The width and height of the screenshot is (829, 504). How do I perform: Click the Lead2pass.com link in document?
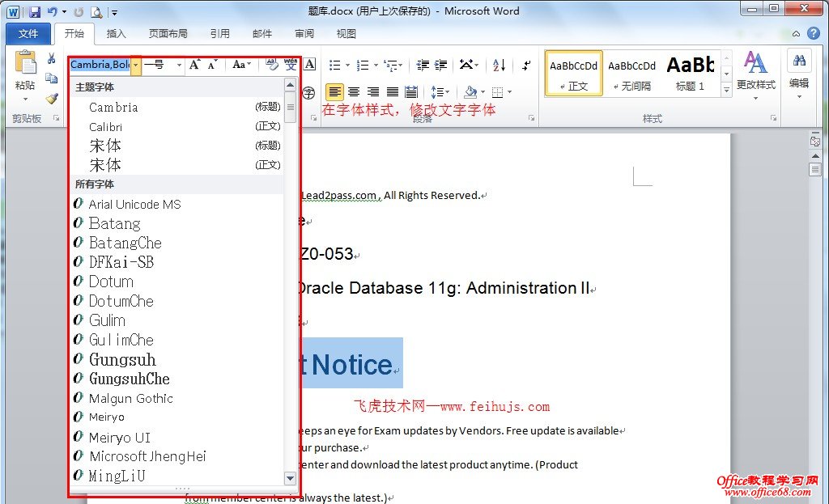click(x=341, y=196)
